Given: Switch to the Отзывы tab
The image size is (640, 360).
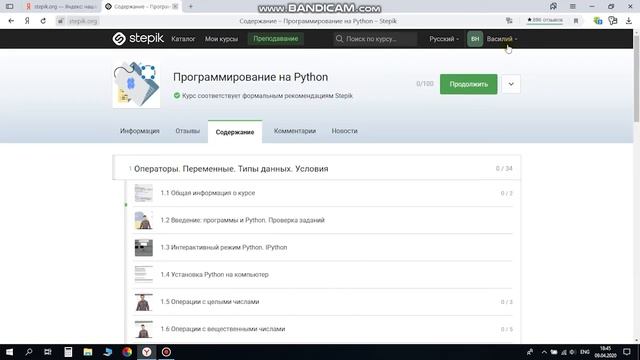Looking at the screenshot, I should pos(187,131).
